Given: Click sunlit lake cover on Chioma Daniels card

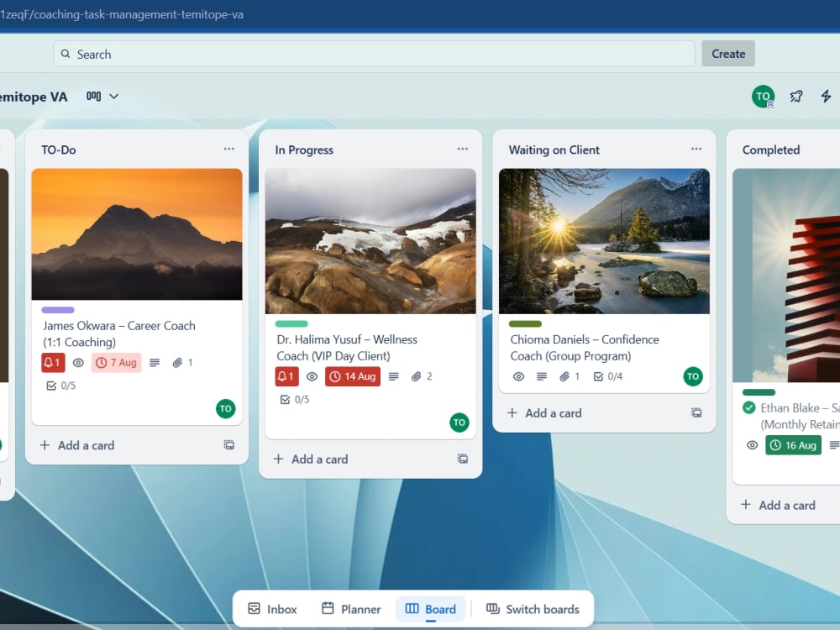Looking at the screenshot, I should coord(604,241).
